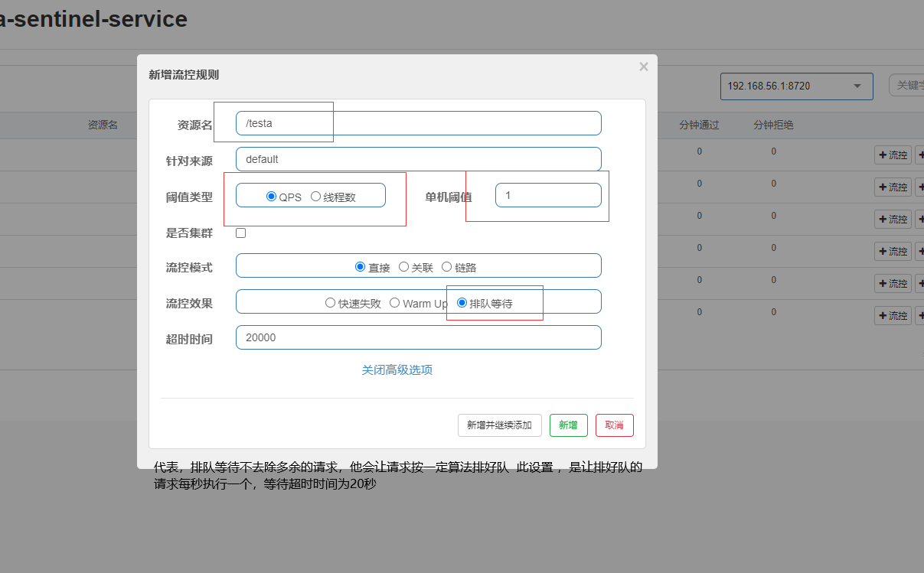924x573 pixels.
Task: Click the 新增并继续添加 button
Action: 499,425
